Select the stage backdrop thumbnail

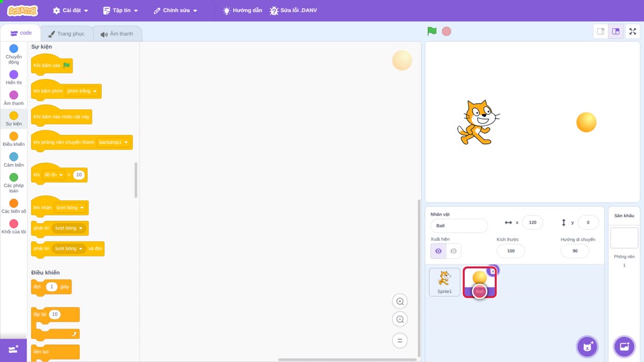pyautogui.click(x=624, y=238)
